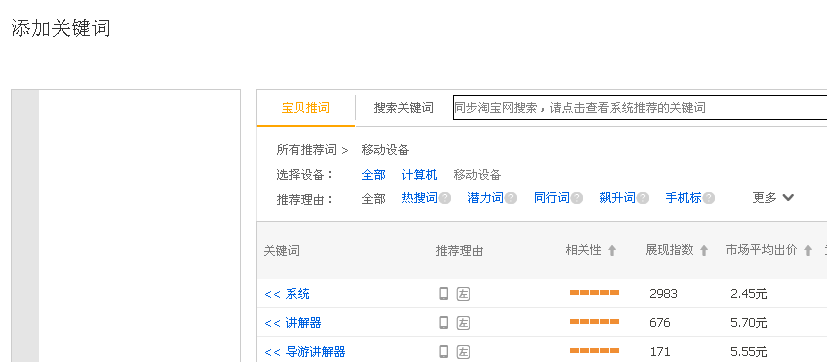Click mobile phone icon in 讲解器 row
This screenshot has width=827, height=362.
coord(444,322)
